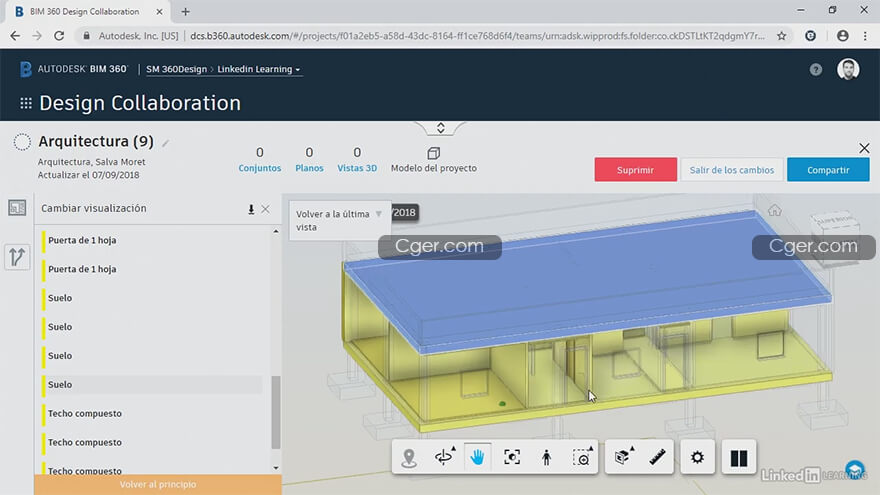The height and width of the screenshot is (495, 880).
Task: Click the Autodesk BIM 360 logo
Action: point(74,69)
